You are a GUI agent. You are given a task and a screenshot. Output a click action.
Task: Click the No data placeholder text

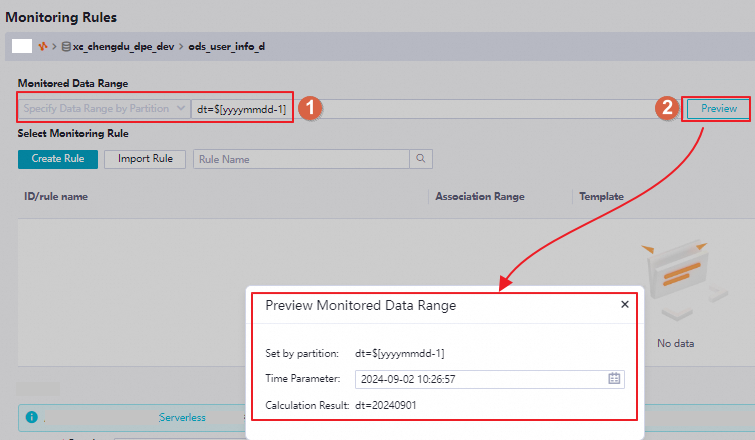click(676, 343)
